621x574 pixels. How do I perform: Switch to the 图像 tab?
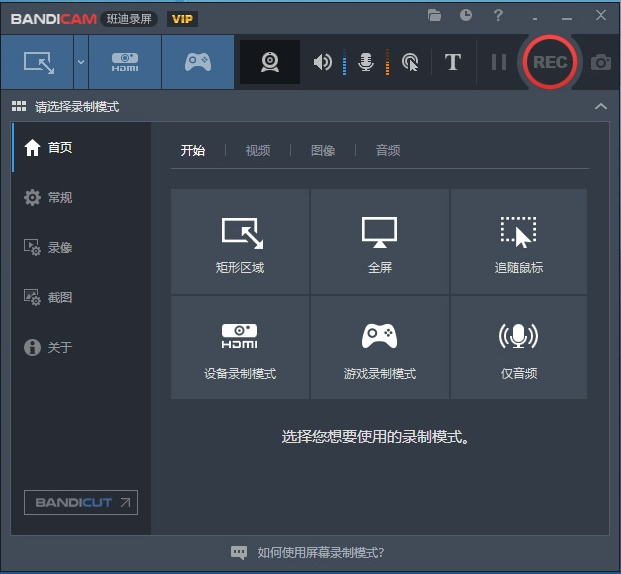[x=323, y=151]
